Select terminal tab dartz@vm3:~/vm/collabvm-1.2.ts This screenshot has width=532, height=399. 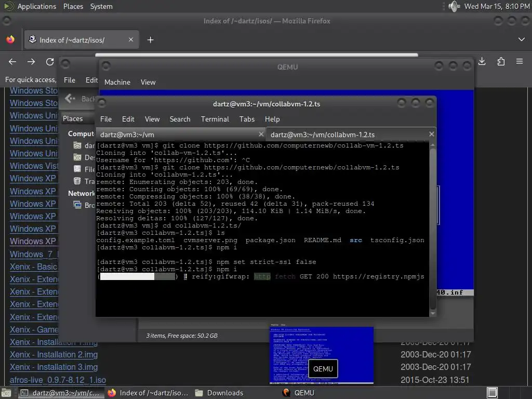(x=351, y=135)
